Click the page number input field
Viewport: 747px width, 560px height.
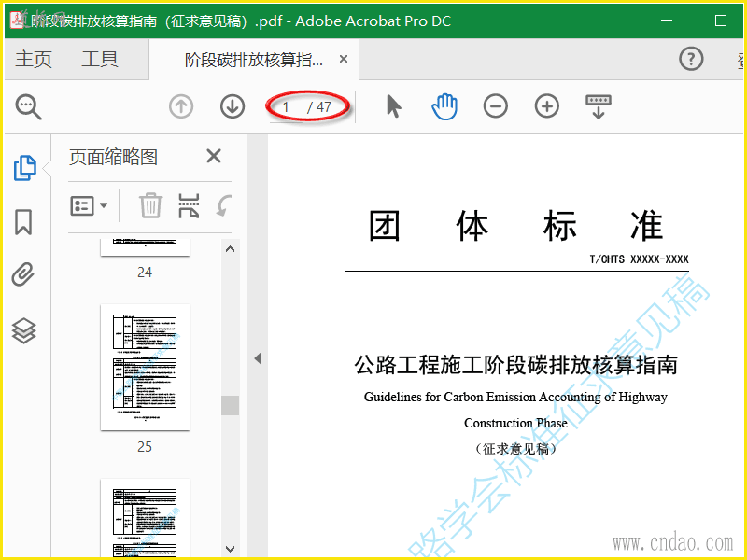click(287, 107)
